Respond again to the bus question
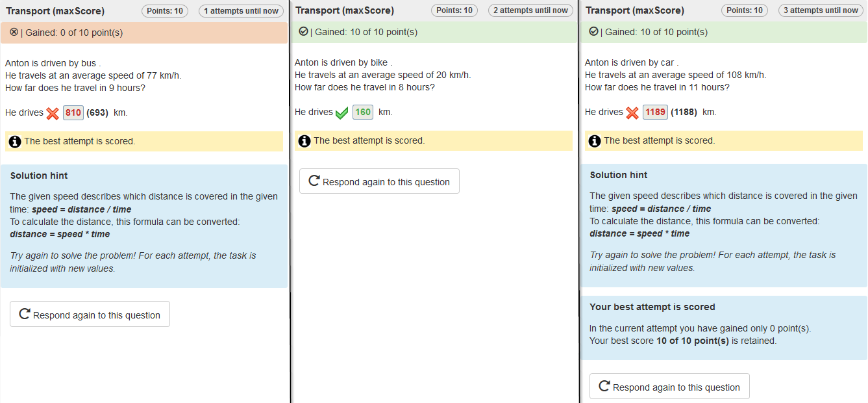Screen dimensions: 868x403 tap(90, 315)
